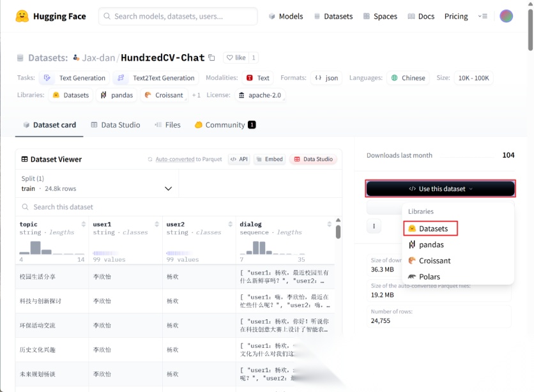Sort by the dialog column arrows

(329, 224)
